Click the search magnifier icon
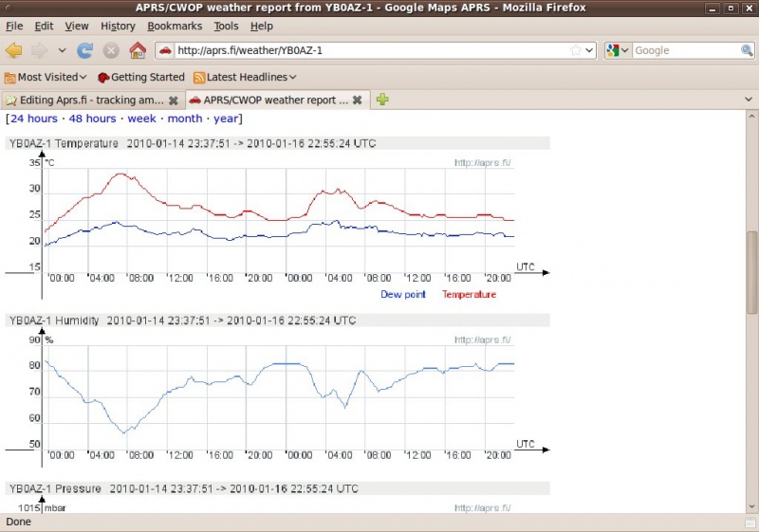759x532 pixels. point(747,50)
